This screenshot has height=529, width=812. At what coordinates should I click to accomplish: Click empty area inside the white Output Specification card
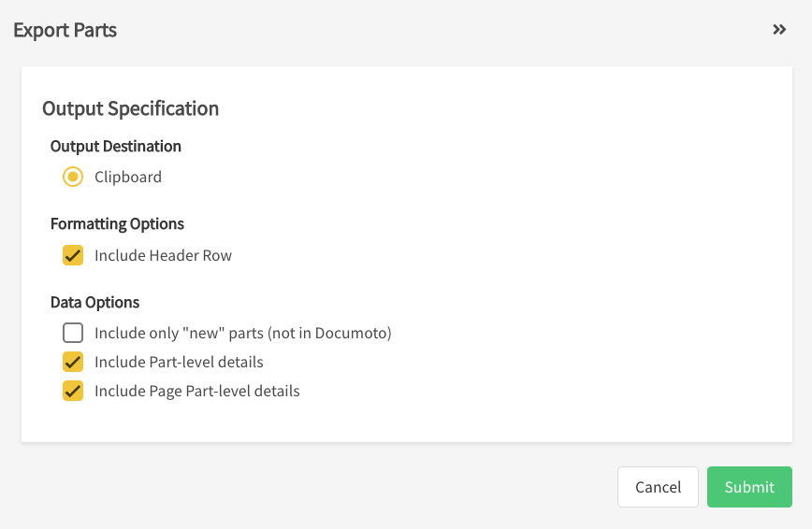click(561, 262)
